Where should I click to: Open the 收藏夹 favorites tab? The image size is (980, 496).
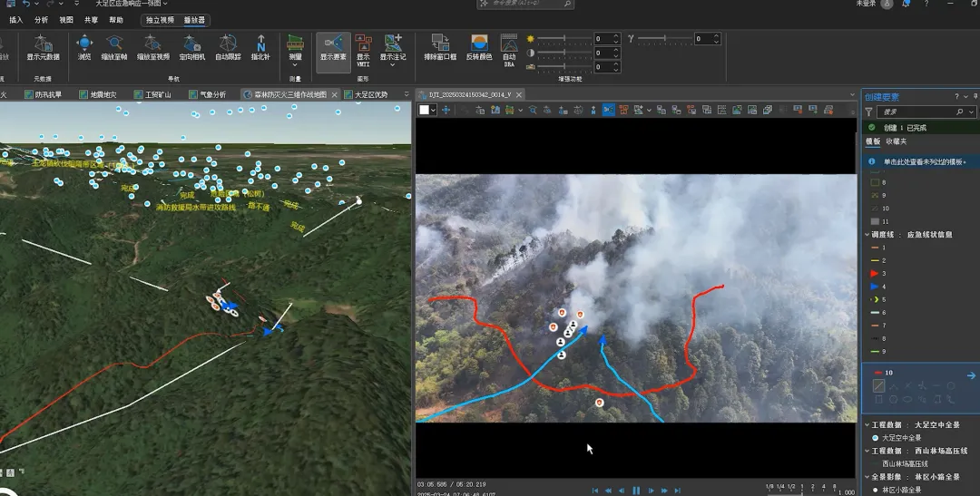coord(897,141)
